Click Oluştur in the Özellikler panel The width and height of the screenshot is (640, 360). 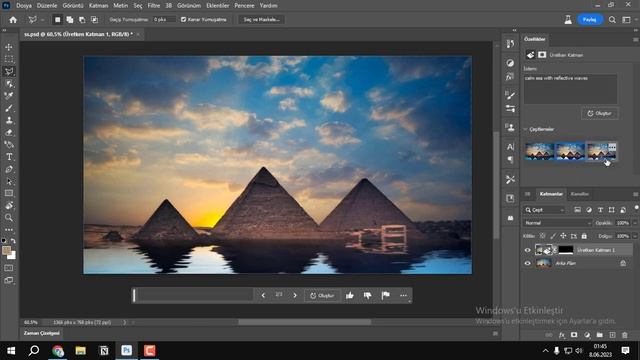point(600,113)
